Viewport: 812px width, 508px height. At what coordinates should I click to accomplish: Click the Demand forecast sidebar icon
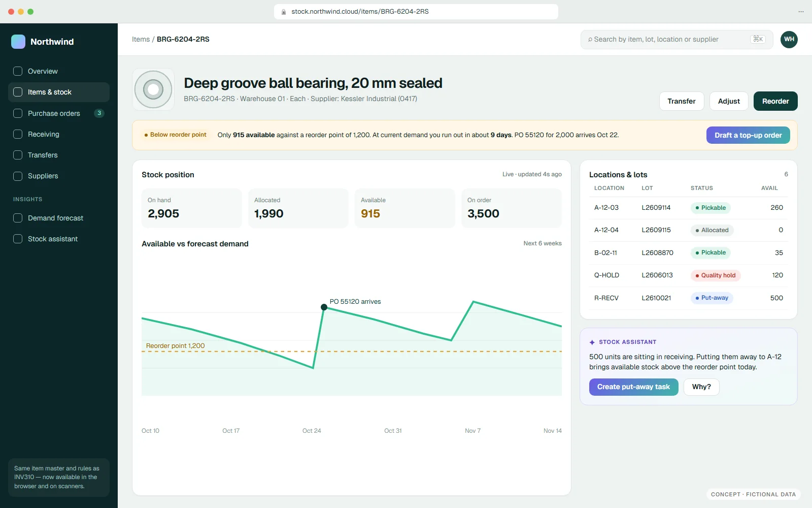click(x=18, y=218)
